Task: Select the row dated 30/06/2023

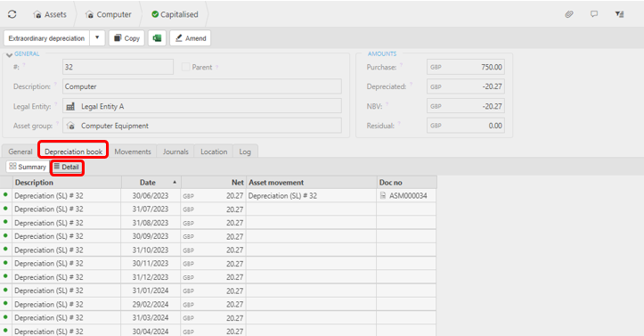Action: 218,196
